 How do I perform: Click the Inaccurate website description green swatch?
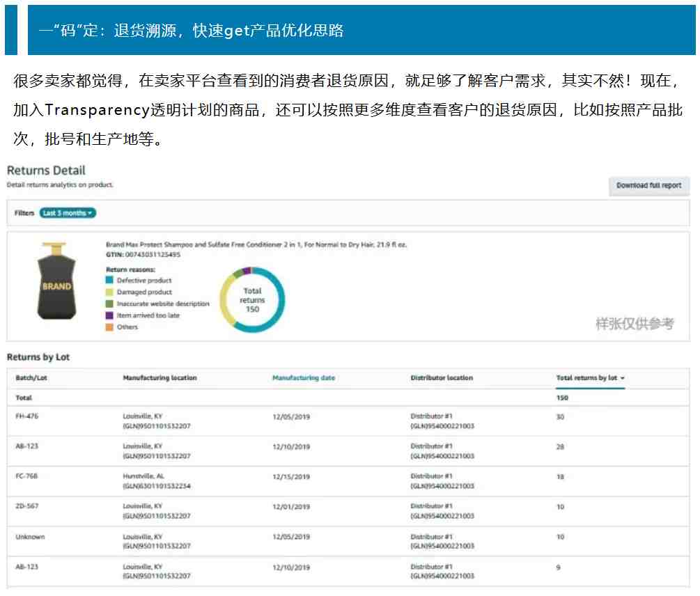109,304
